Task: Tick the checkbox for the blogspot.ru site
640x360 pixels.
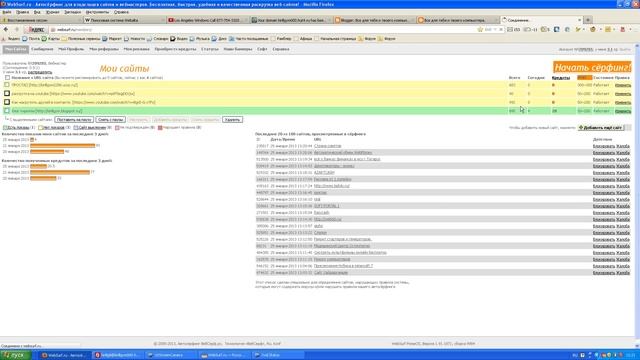Action: coord(7,111)
